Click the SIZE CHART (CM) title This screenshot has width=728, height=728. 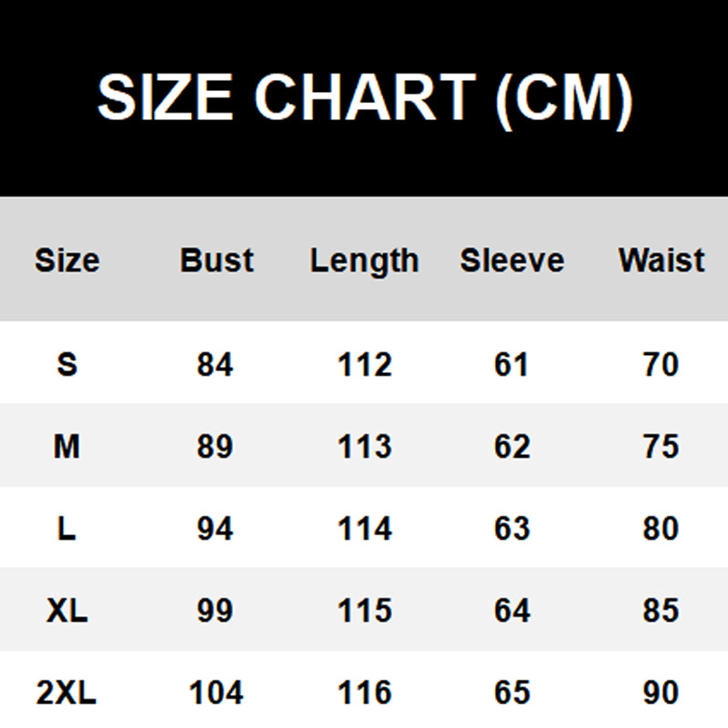point(364,97)
